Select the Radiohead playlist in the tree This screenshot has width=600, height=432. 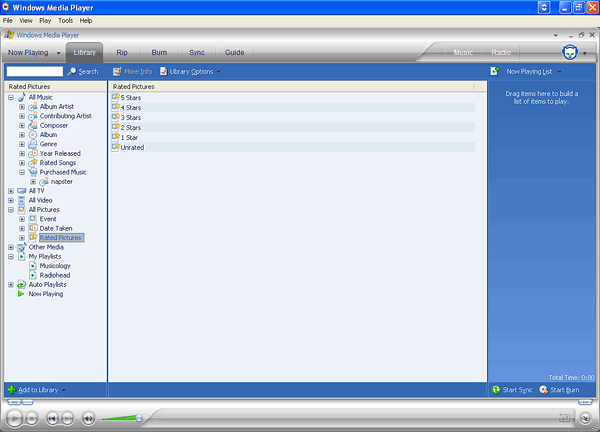click(56, 275)
